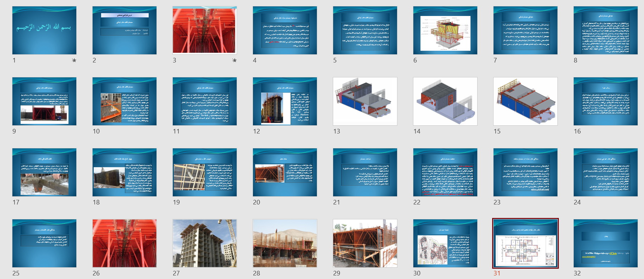Pick slide 15 3D formwork model
The height and width of the screenshot is (279, 644).
525,101
